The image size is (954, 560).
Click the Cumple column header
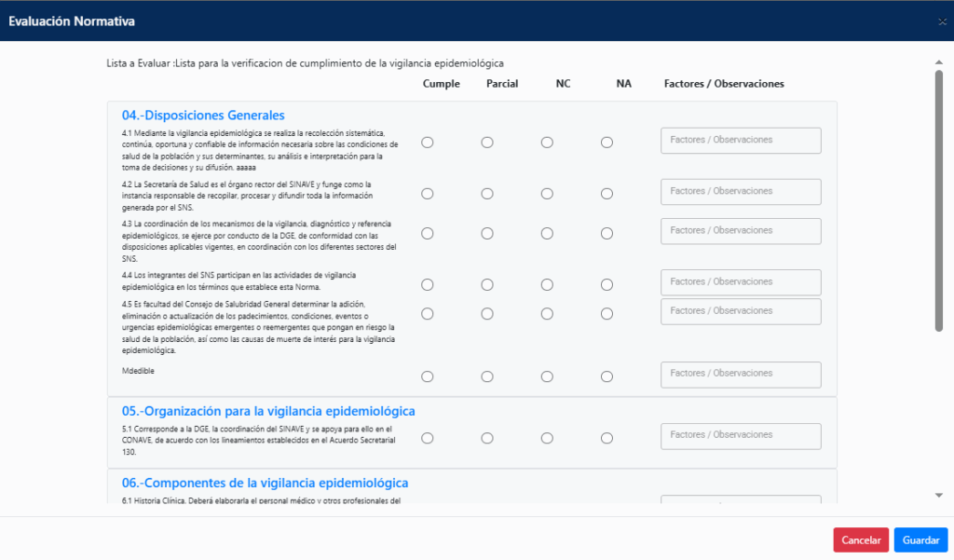click(441, 84)
